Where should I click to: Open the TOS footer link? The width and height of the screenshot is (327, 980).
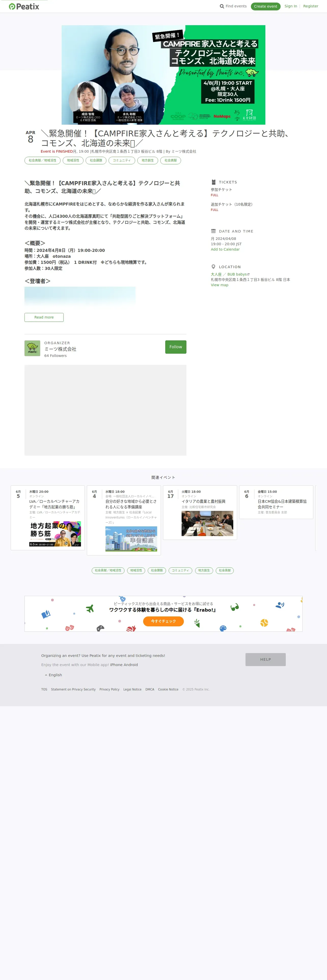coord(44,689)
